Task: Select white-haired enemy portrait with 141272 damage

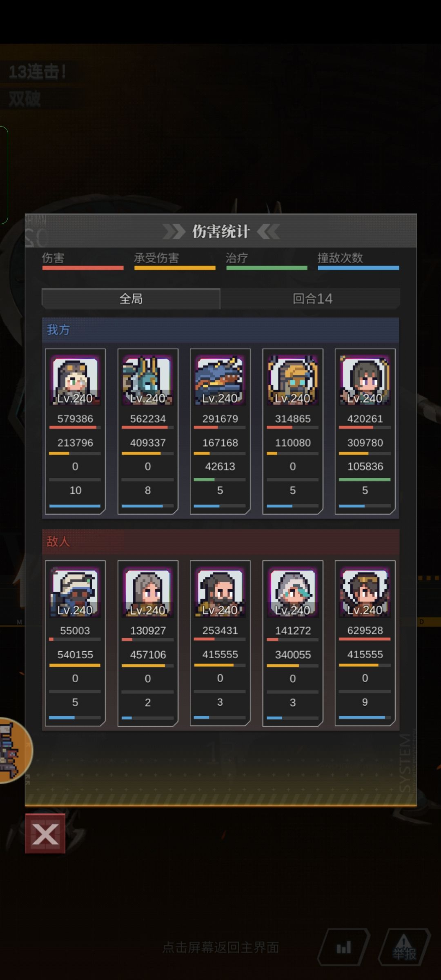Action: tap(293, 592)
